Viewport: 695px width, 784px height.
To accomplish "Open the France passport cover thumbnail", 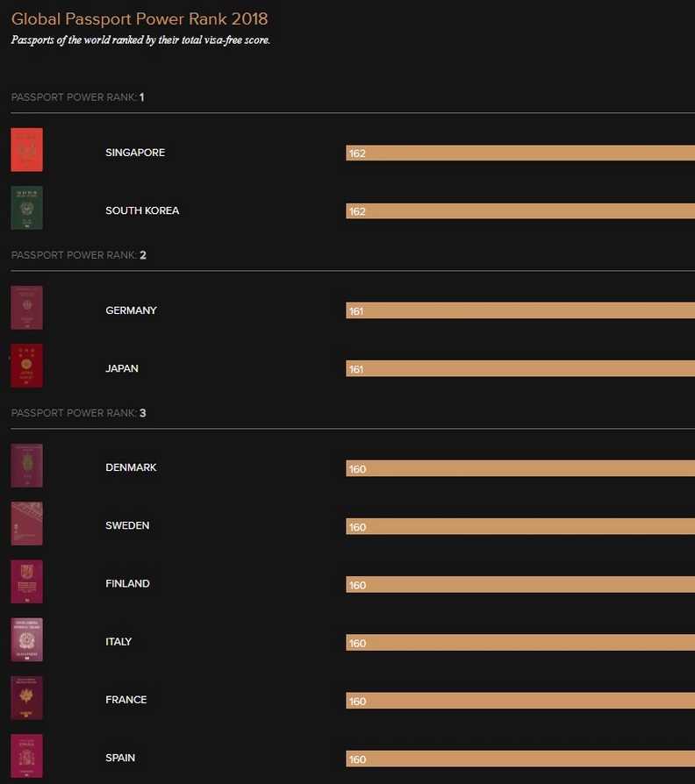I will 26,698.
